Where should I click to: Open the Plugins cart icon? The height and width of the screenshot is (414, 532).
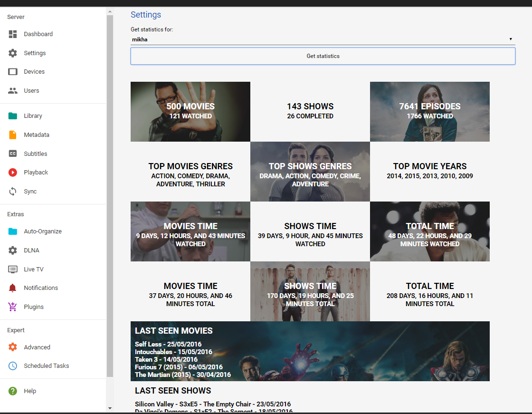tap(12, 307)
